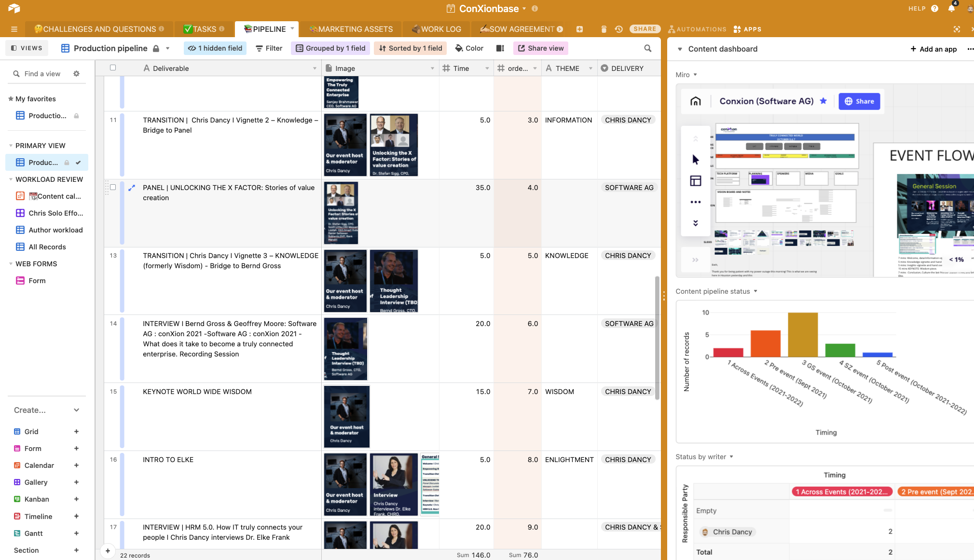Add a new Timeline view
The width and height of the screenshot is (974, 560).
(76, 516)
